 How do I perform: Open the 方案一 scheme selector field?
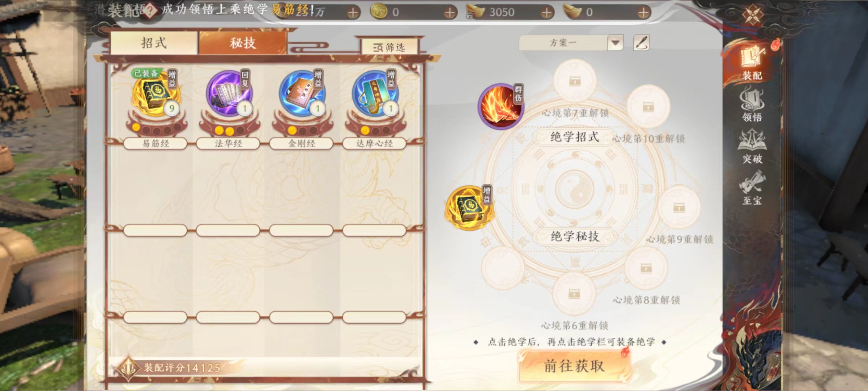(x=571, y=43)
